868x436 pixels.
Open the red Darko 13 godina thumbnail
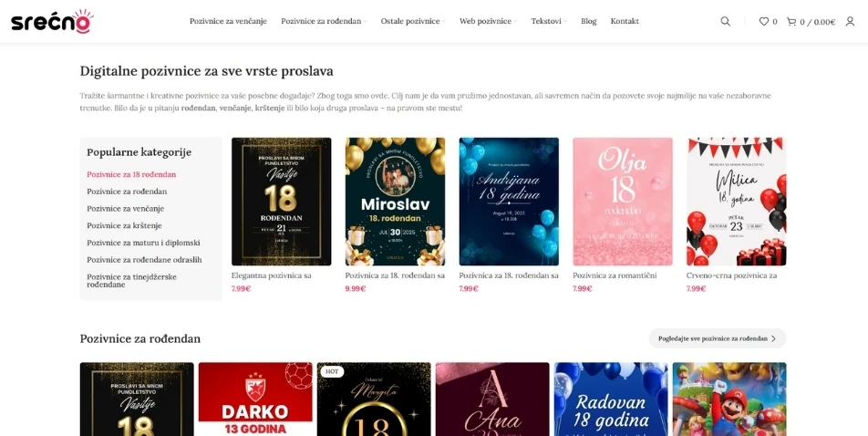(255, 399)
